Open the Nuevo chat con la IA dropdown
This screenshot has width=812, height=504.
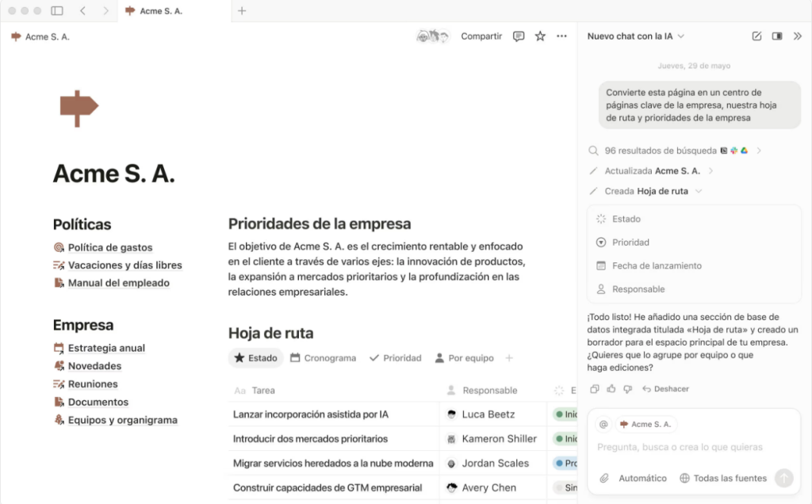click(635, 36)
